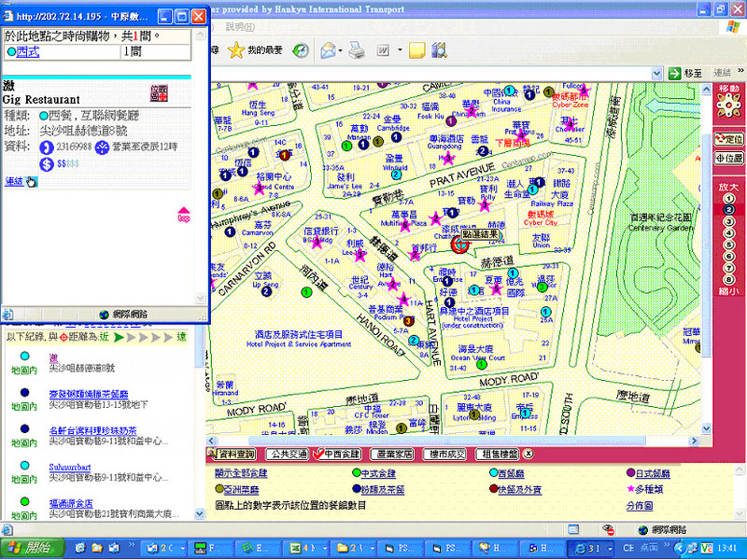Click the Favorites star icon in the toolbar
The height and width of the screenshot is (560, 747).
point(236,49)
